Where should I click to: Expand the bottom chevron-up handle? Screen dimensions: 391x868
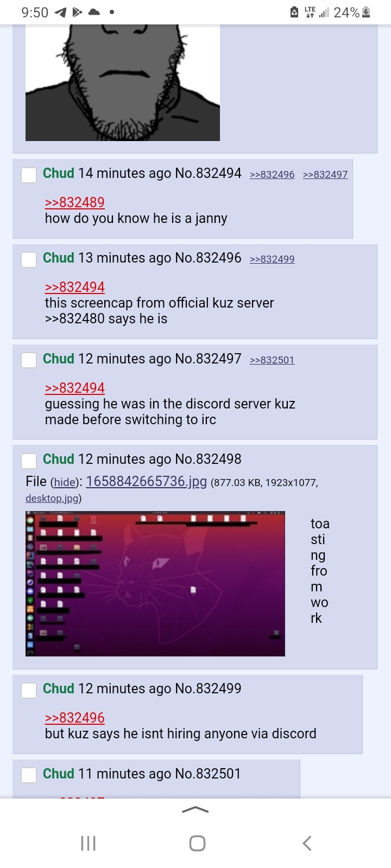tap(195, 809)
